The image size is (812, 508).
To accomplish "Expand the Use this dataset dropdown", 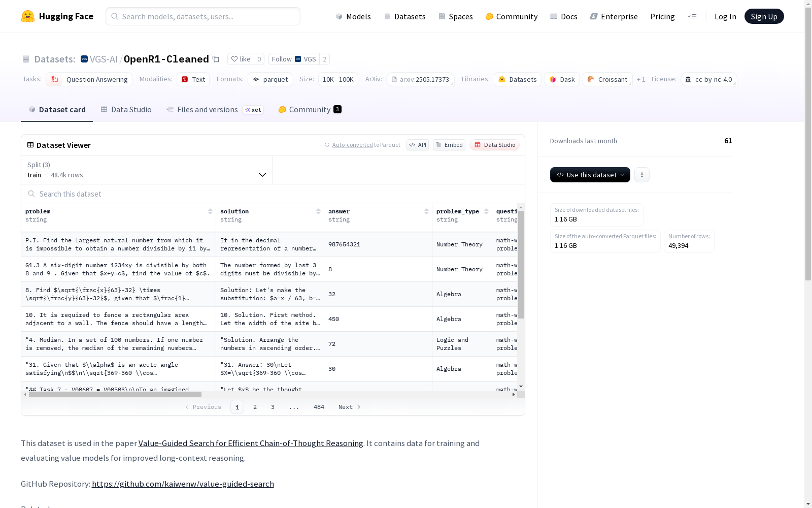I will click(590, 175).
